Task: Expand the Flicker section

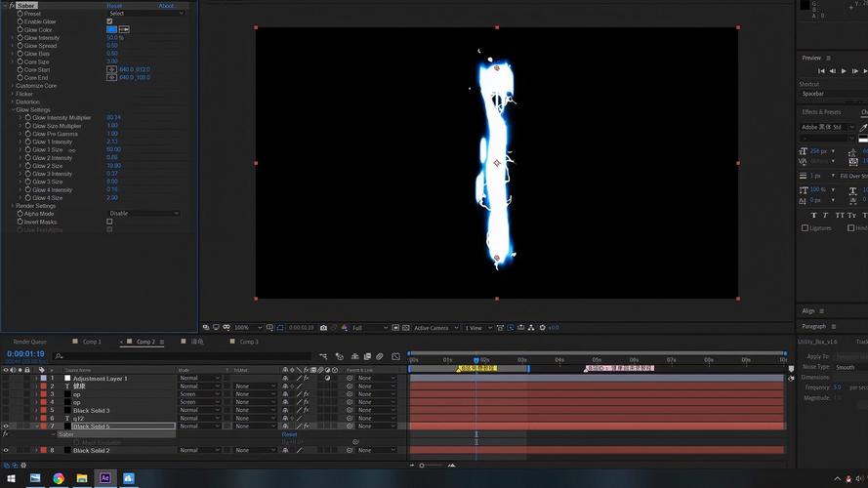Action: click(13, 94)
